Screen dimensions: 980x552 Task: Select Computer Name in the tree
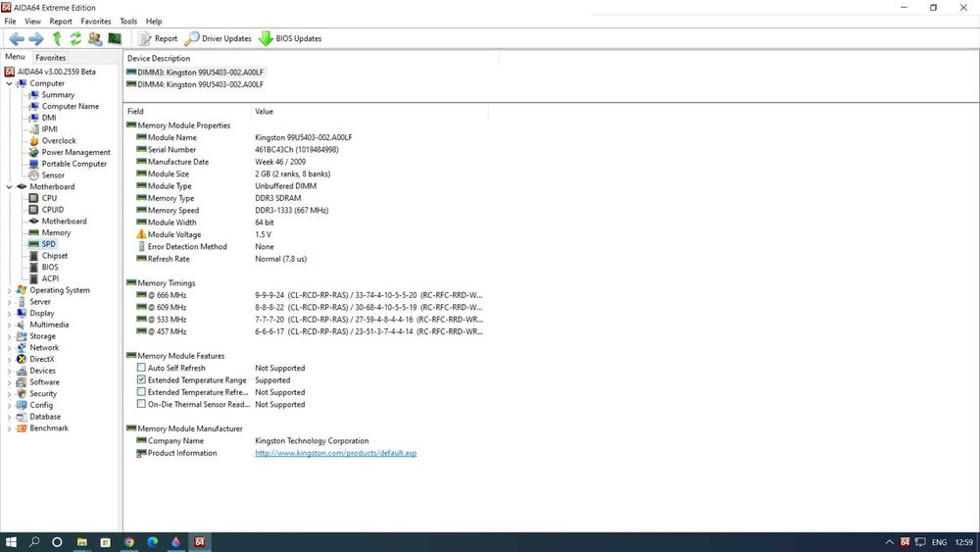70,106
